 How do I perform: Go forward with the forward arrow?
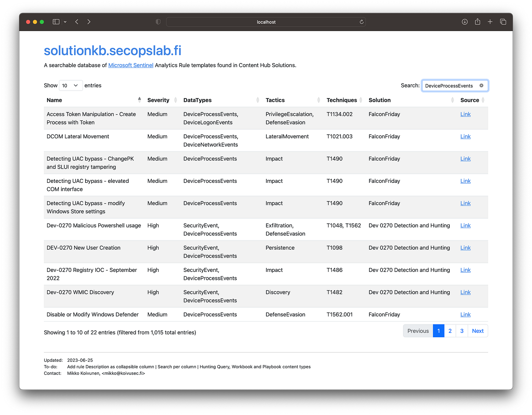tap(89, 22)
